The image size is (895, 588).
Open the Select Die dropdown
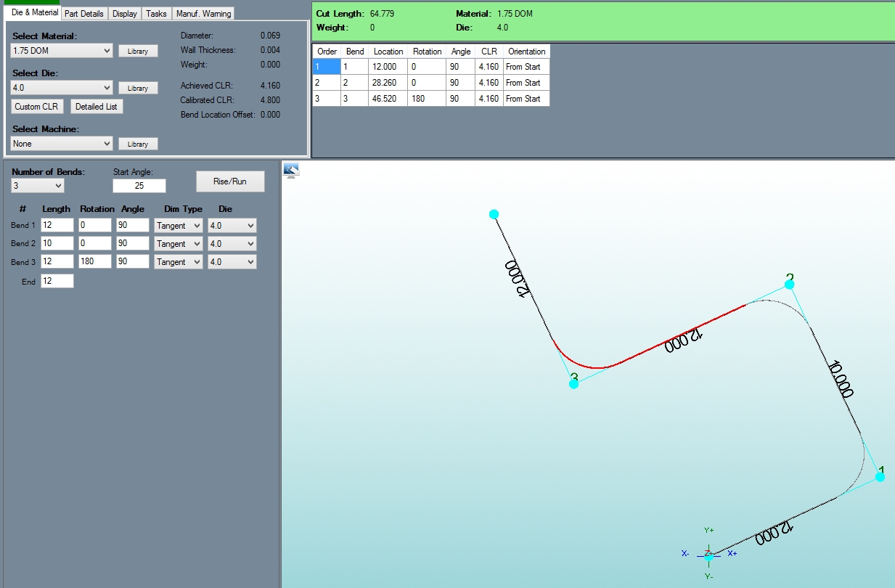[62, 88]
